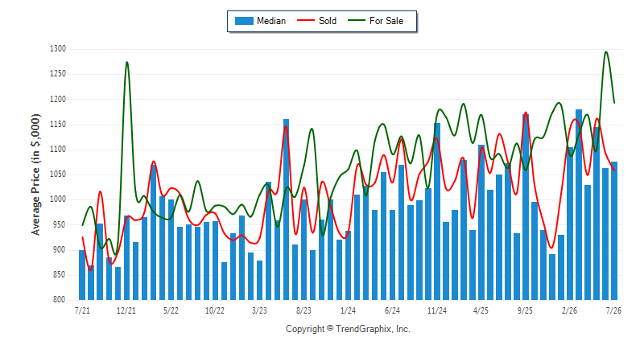This screenshot has height=349, width=644.
Task: Toggle the For Sale legend label
Action: pyautogui.click(x=386, y=21)
